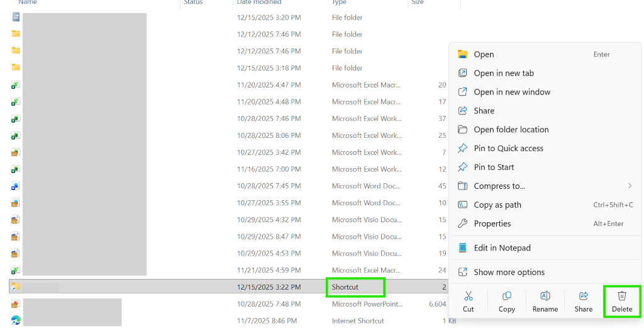Click the 6,604 size value
This screenshot has width=644, height=328.
point(438,303)
